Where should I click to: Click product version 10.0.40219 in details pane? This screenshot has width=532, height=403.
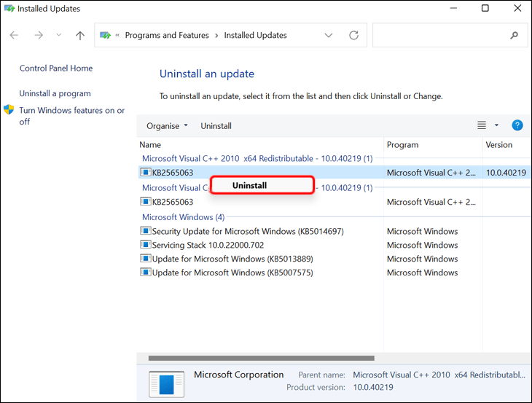[373, 387]
